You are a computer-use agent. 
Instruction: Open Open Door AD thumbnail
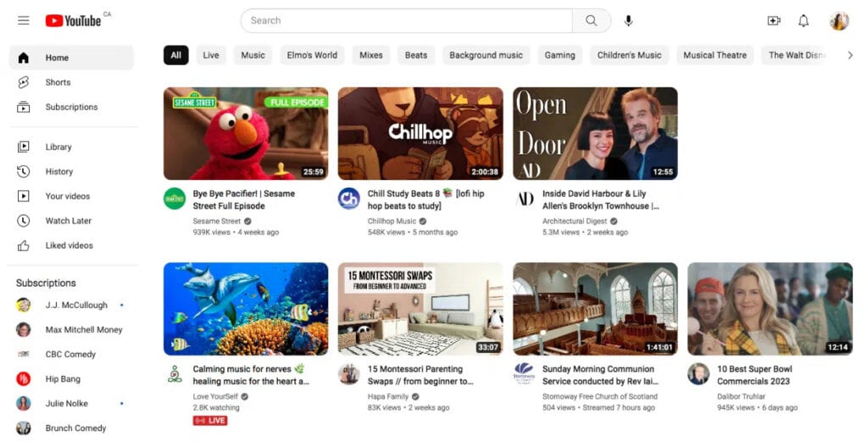point(595,133)
